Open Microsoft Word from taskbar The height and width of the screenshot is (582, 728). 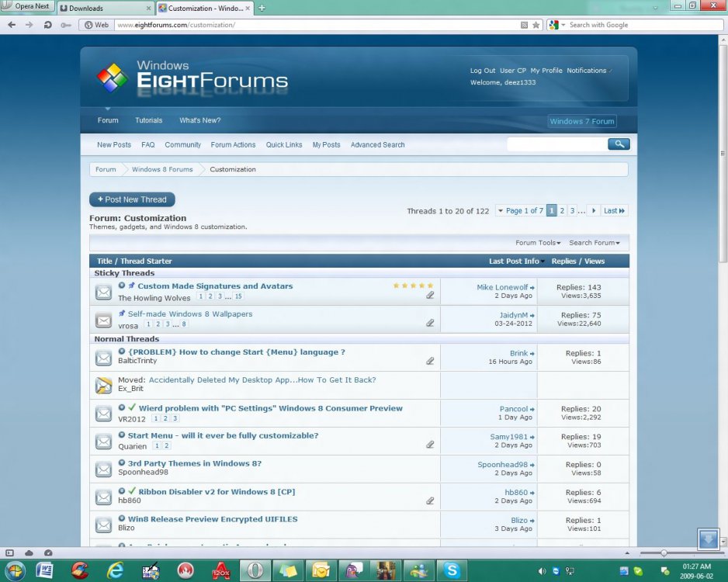tap(44, 570)
